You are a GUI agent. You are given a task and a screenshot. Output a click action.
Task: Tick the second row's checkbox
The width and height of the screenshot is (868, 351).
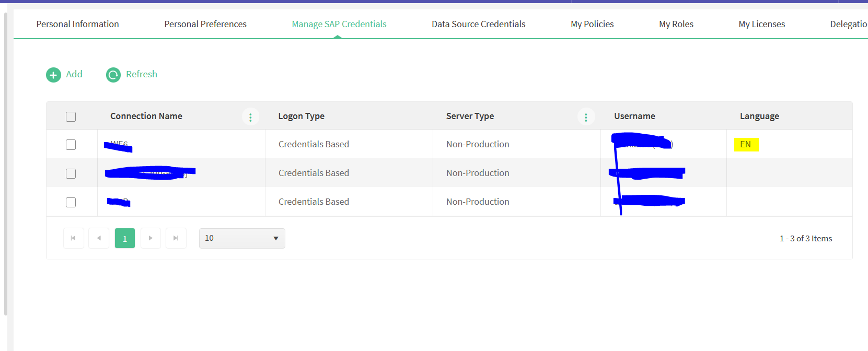(x=71, y=173)
